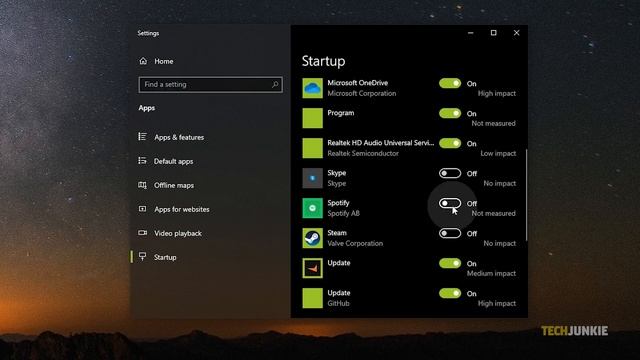Open the Home settings page
640x360 pixels.
click(164, 61)
